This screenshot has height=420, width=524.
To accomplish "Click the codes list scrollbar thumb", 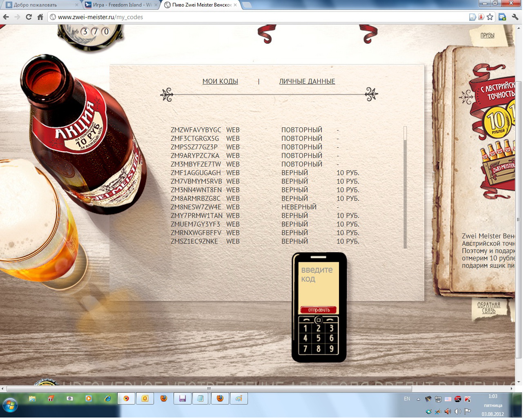I will (x=405, y=133).
